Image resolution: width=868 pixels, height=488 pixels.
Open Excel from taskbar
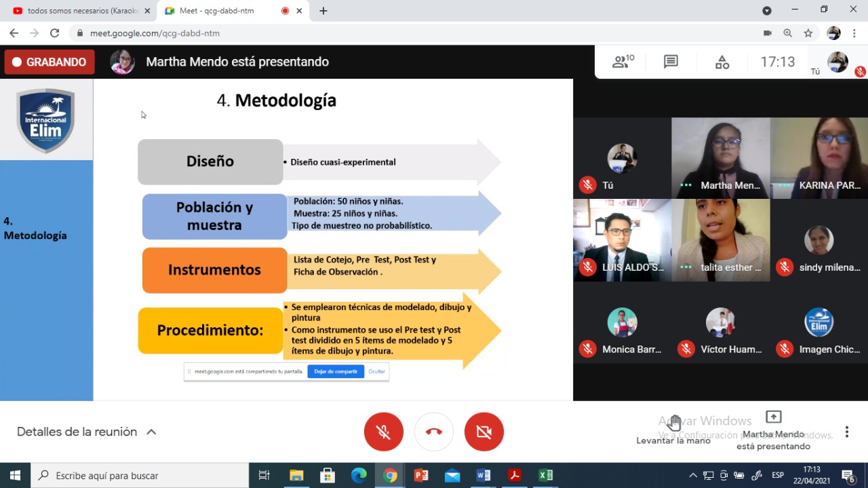pyautogui.click(x=546, y=475)
